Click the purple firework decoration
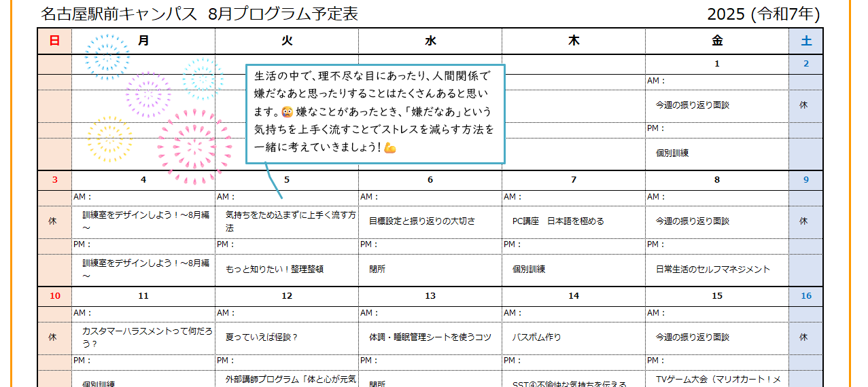Screen dimensions: 868x387 click(148, 94)
